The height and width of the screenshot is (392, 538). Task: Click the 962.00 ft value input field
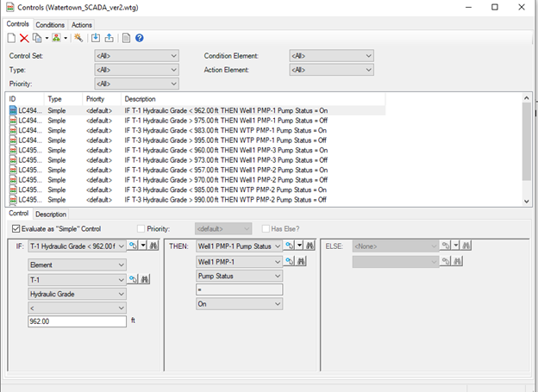pyautogui.click(x=78, y=321)
